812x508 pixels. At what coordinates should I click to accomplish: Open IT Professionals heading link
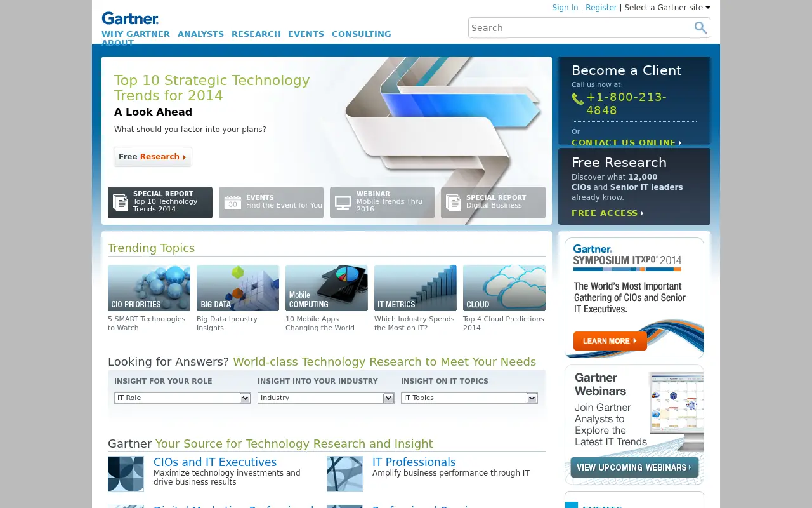(414, 462)
